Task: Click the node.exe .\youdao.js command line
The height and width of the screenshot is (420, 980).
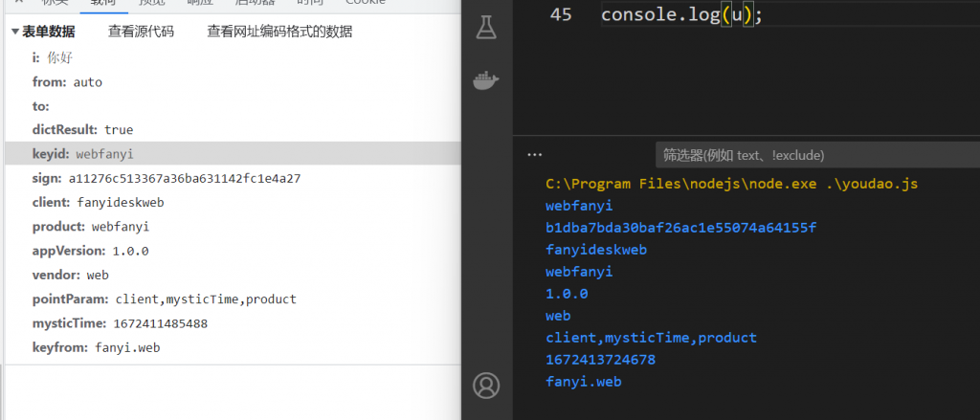Action: click(732, 185)
